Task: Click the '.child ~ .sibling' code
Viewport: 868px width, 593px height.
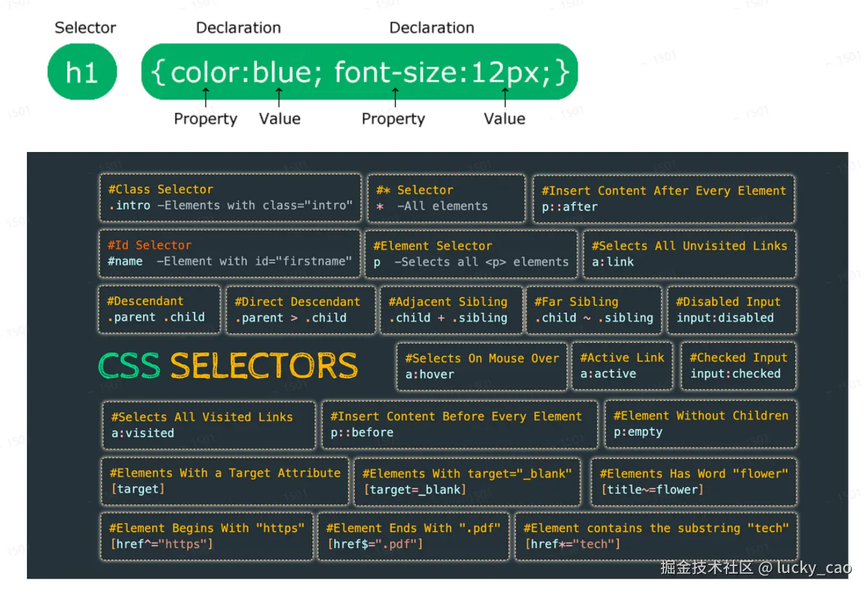Action: (x=594, y=318)
